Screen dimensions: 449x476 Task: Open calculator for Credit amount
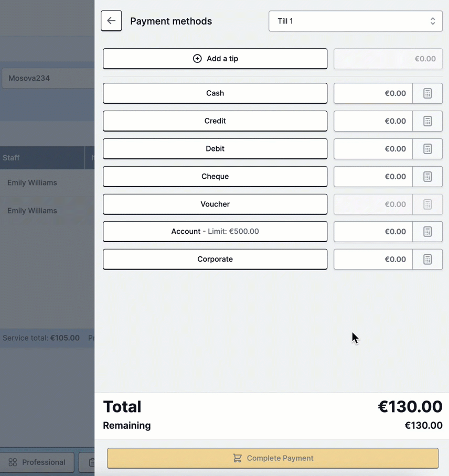tap(427, 121)
